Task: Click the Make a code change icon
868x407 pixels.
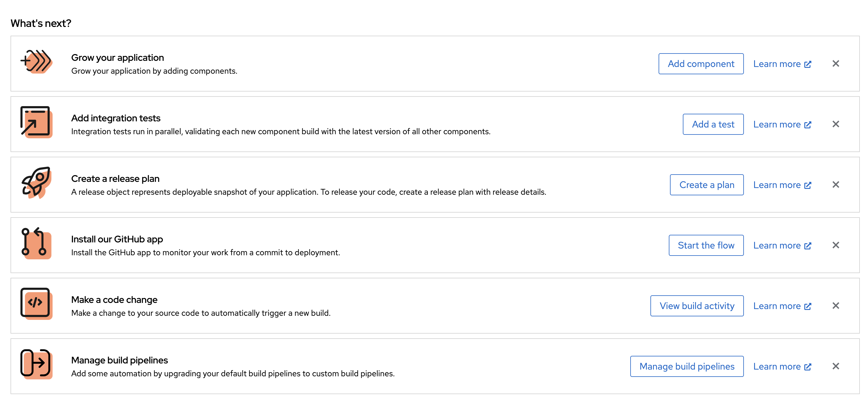Action: [x=37, y=303]
